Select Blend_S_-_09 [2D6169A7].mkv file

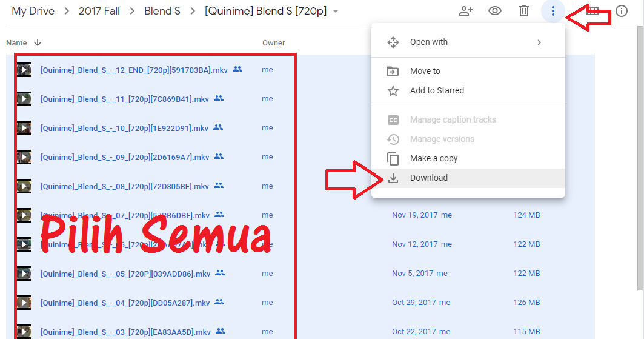tap(125, 158)
